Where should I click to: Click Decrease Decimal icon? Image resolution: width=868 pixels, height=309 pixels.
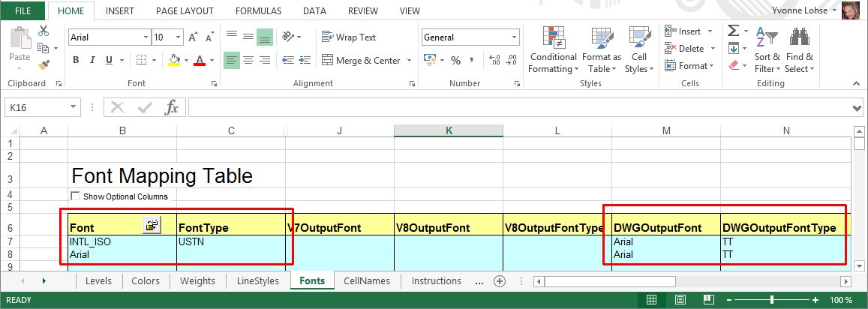[512, 60]
